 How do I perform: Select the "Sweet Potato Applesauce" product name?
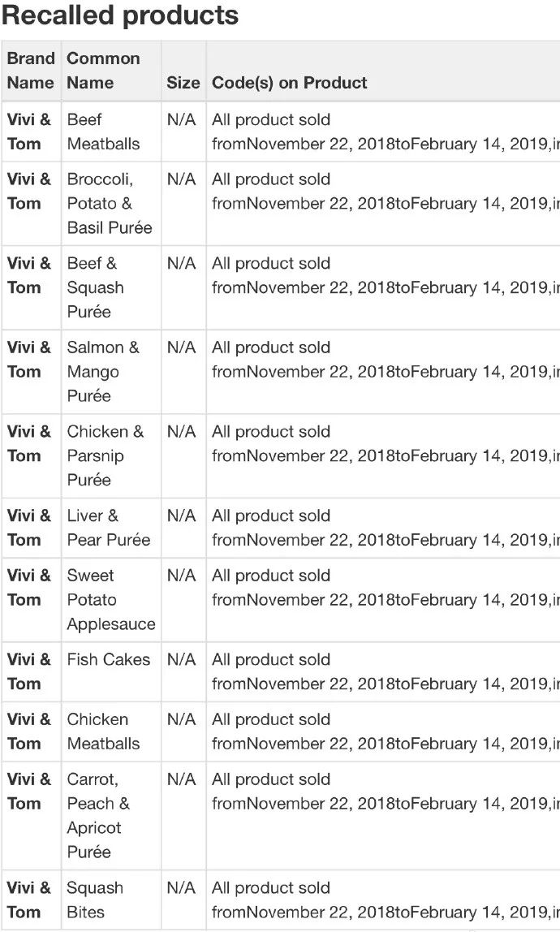point(110,600)
